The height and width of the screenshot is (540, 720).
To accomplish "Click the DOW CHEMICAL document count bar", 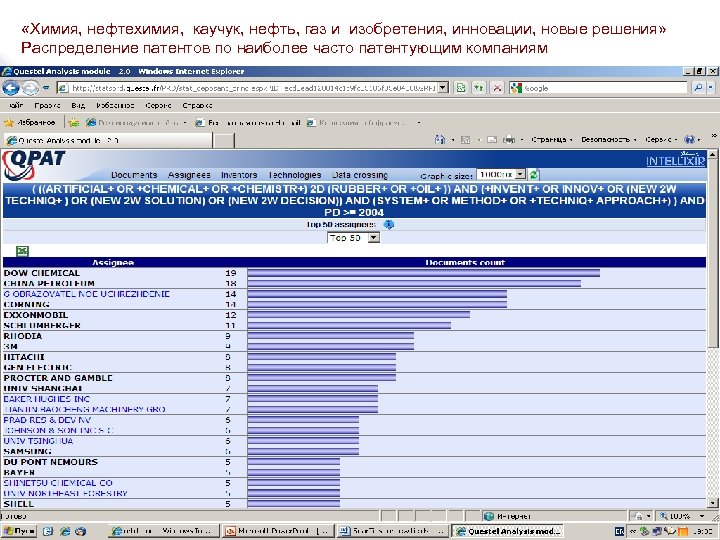I will coord(423,273).
